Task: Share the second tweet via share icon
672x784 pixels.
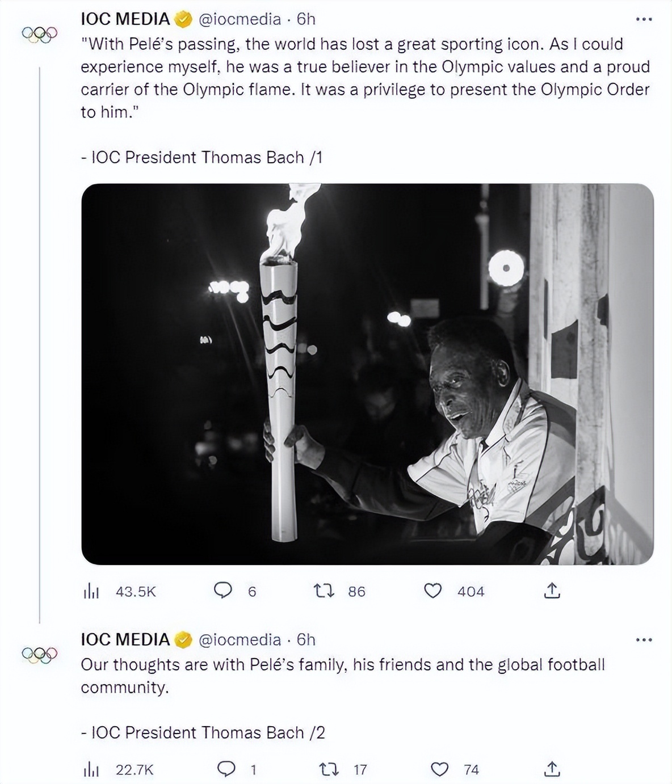Action: pos(552,769)
